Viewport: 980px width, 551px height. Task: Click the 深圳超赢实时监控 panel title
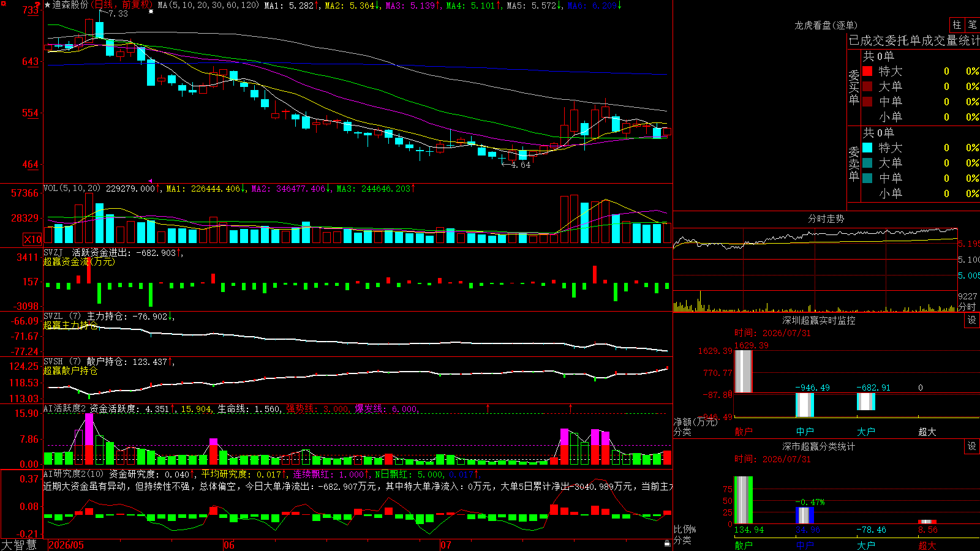click(818, 320)
